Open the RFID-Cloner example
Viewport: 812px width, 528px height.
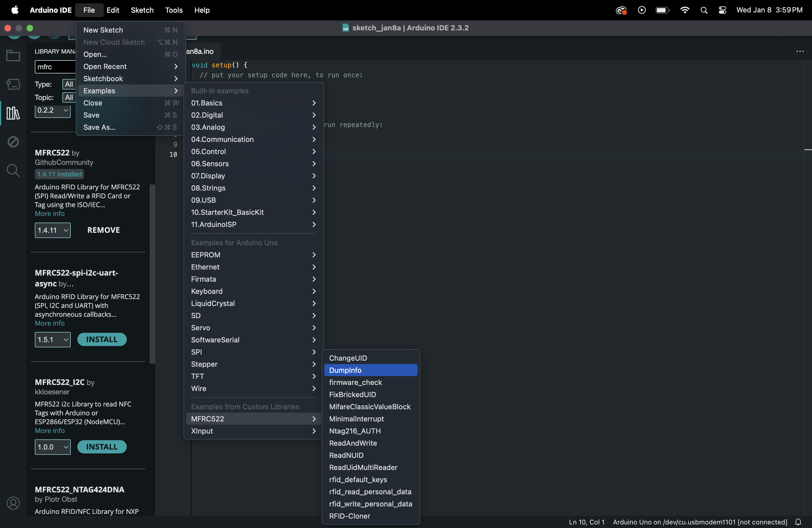tap(371, 516)
